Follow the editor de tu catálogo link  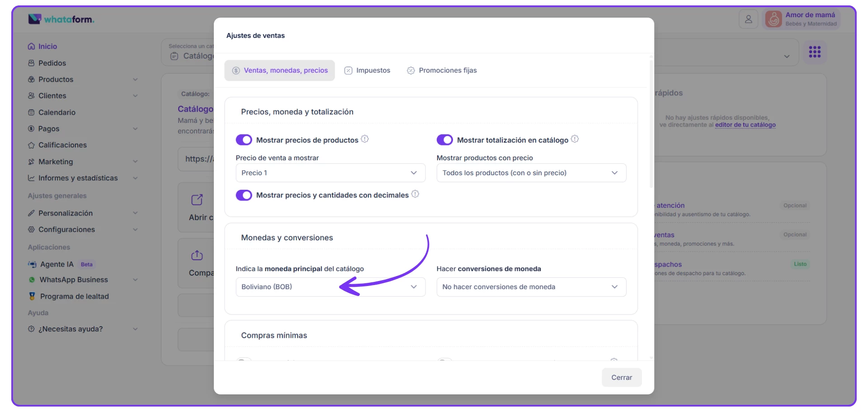[x=745, y=125]
